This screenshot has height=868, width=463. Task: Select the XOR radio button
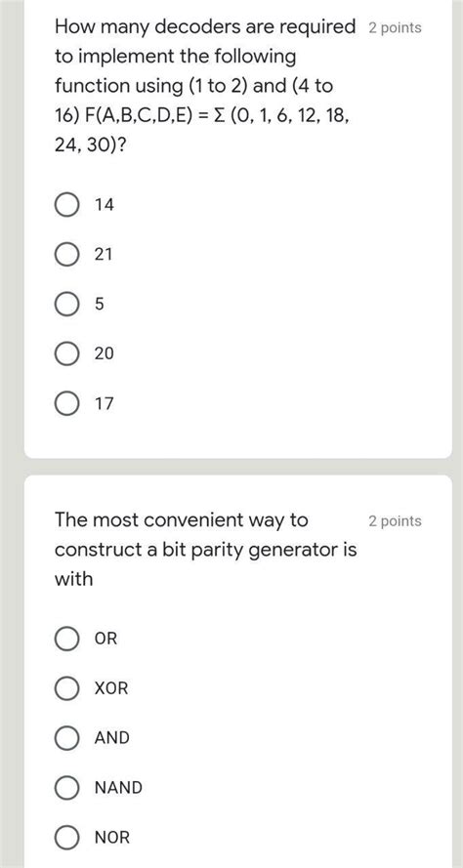click(66, 688)
